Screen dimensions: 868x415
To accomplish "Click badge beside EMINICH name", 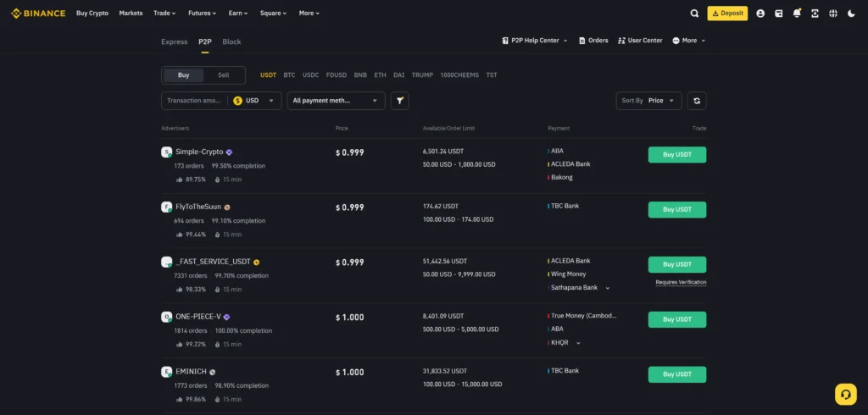I will (213, 373).
